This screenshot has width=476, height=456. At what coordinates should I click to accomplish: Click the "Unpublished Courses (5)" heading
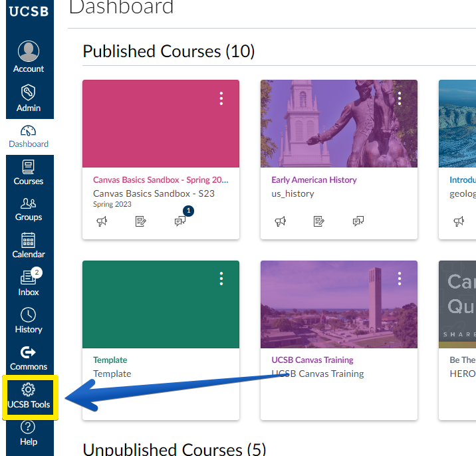pos(174,449)
